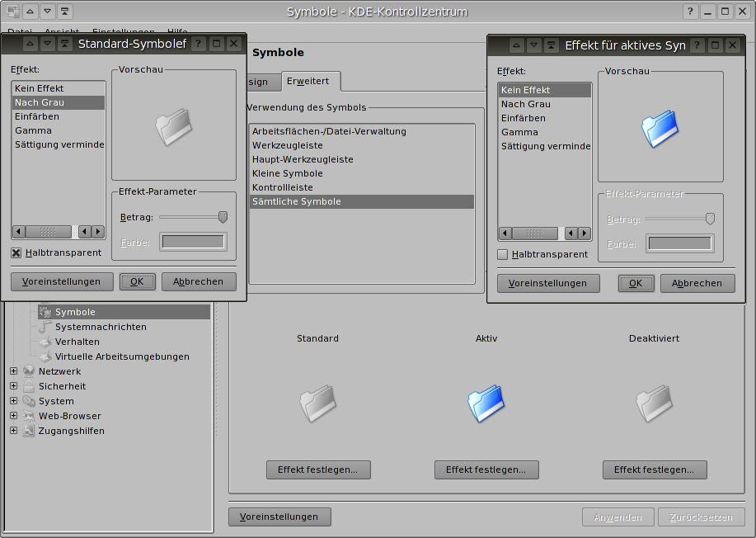The height and width of the screenshot is (538, 756).
Task: Check Halbtransparent in aktives Symbol dialog
Action: (x=502, y=254)
